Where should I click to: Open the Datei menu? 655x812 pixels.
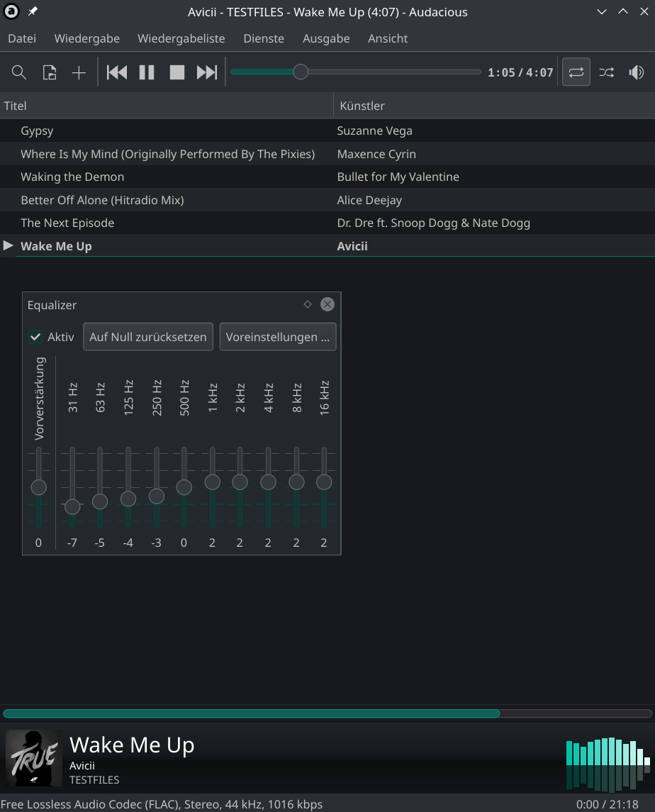point(22,39)
